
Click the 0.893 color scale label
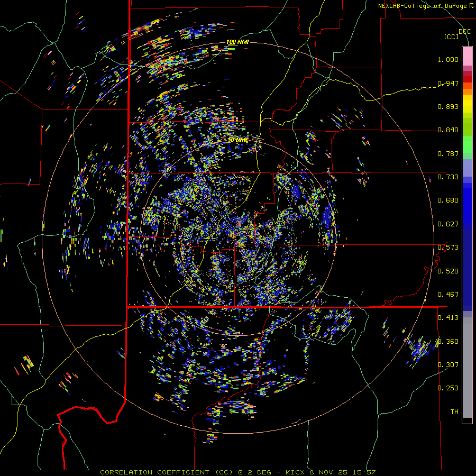[448, 106]
